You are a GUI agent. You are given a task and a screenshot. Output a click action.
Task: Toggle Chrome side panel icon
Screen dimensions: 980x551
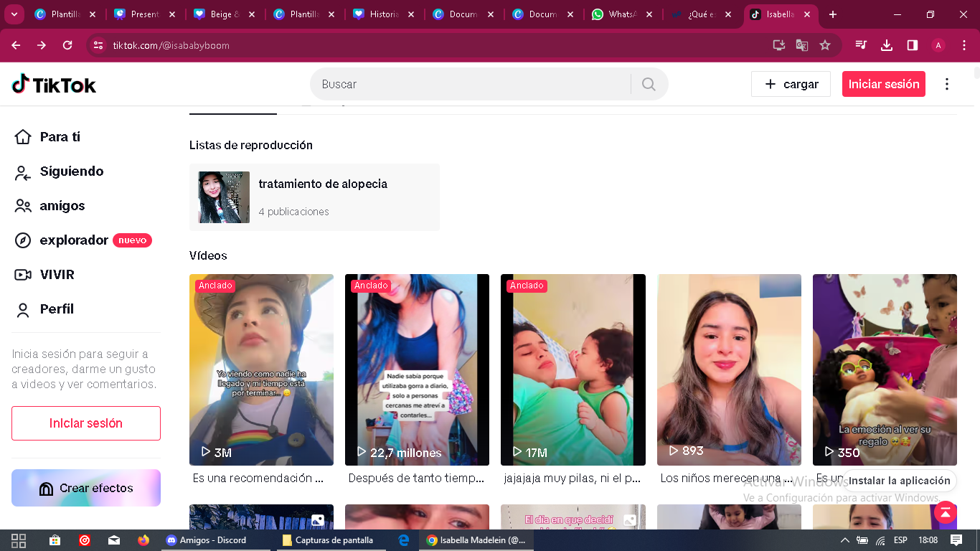click(913, 45)
